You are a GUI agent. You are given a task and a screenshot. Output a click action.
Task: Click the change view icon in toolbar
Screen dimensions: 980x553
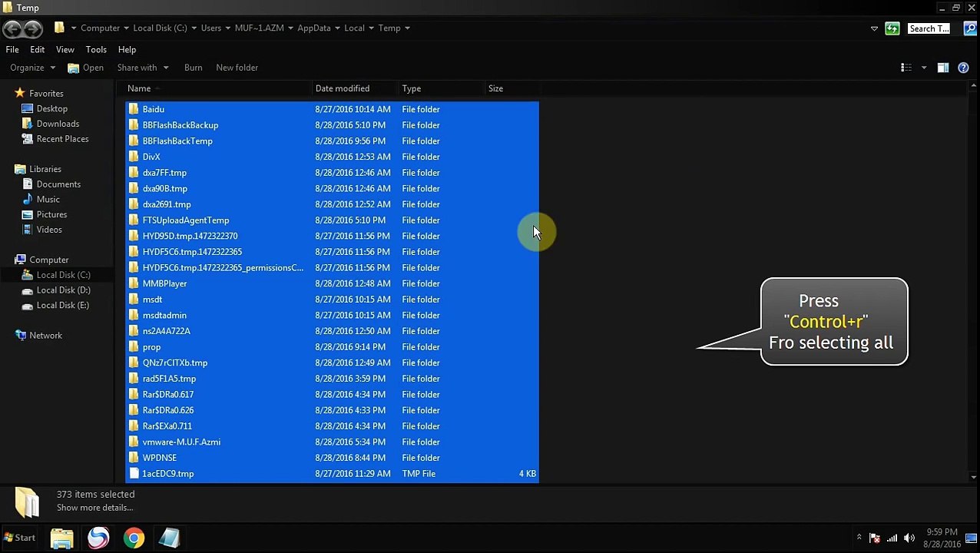coord(906,68)
